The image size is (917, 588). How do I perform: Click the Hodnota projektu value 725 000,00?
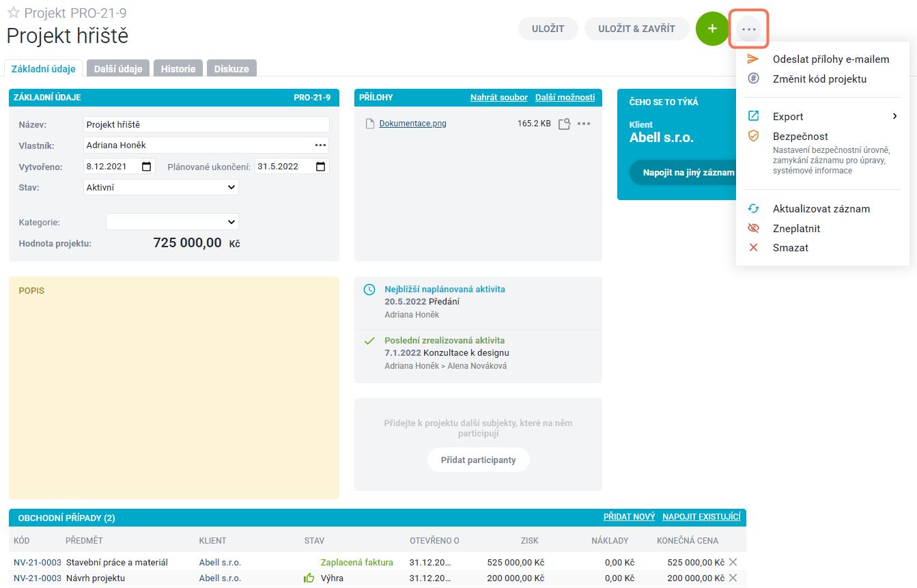coord(187,242)
